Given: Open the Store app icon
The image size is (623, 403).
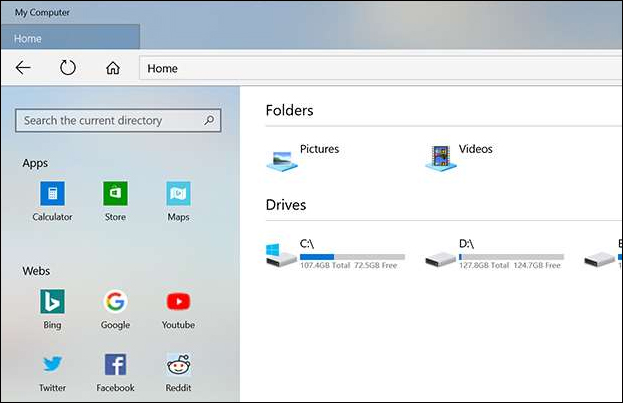Looking at the screenshot, I should [x=115, y=193].
